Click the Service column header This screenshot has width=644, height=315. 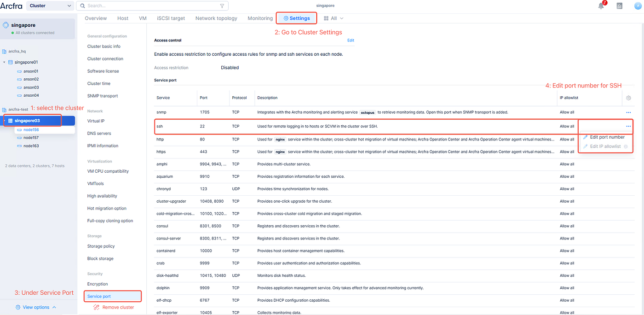coord(163,98)
